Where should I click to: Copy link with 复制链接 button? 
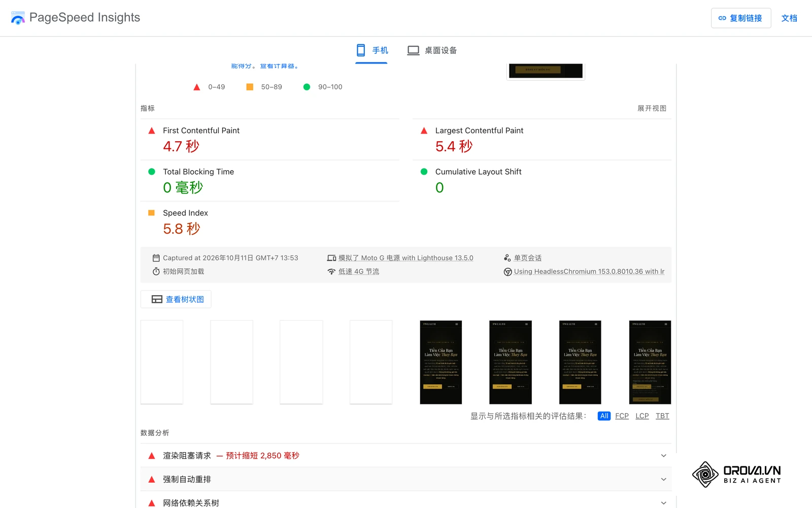point(741,18)
